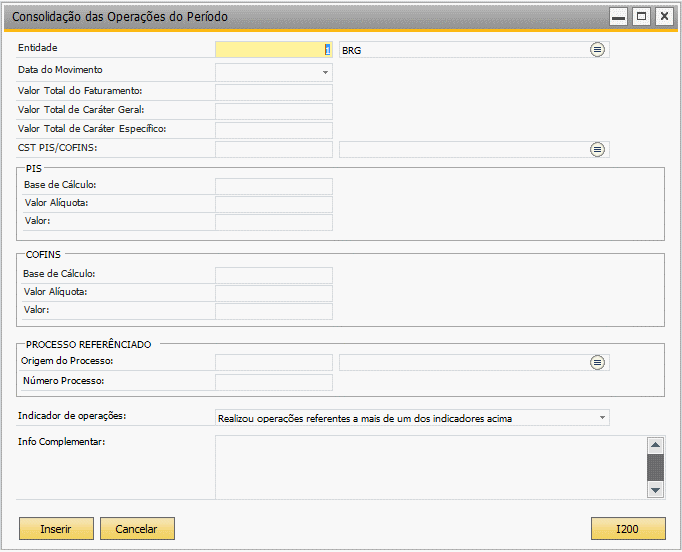Focus the Valor Total de Caráter Geral field

click(274, 111)
